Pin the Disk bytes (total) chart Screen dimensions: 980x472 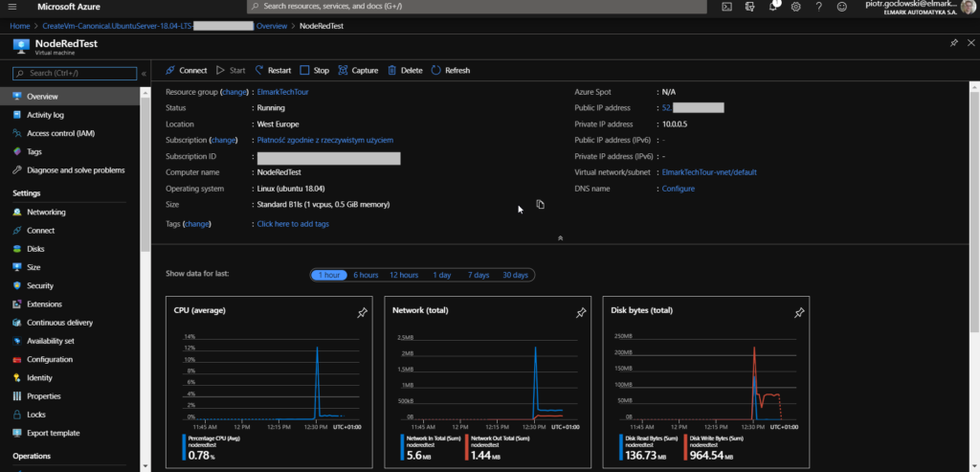click(799, 313)
